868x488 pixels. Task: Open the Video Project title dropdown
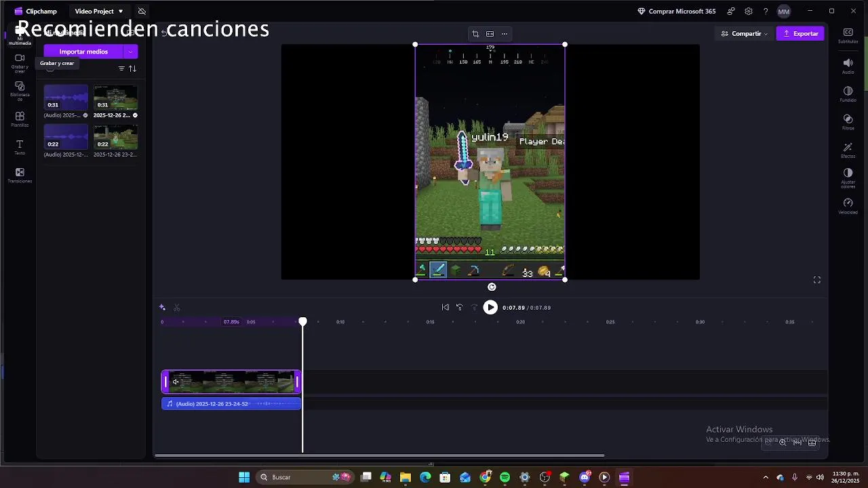click(99, 12)
